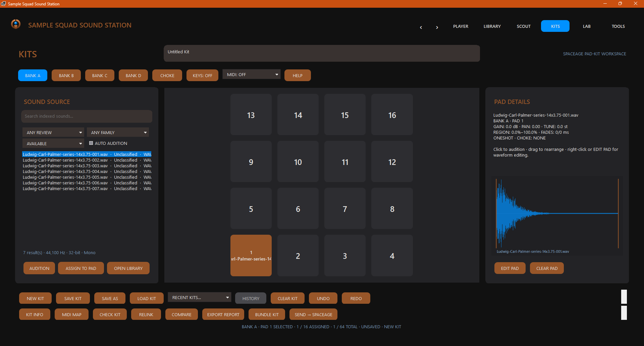Image resolution: width=644 pixels, height=346 pixels.
Task: Click LOAD KIT
Action: (147, 298)
